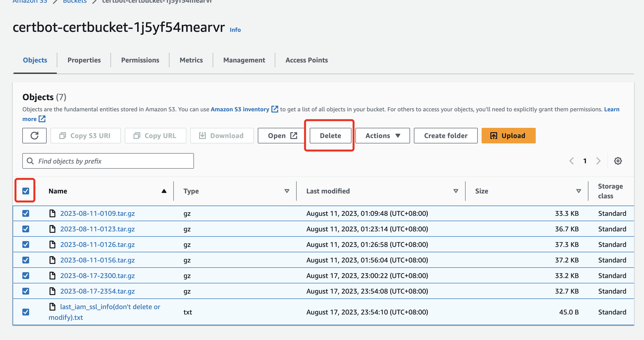This screenshot has height=340, width=644.
Task: Uncheck the 2023-08-17-2354.tar.gz row checkbox
Action: pos(26,291)
